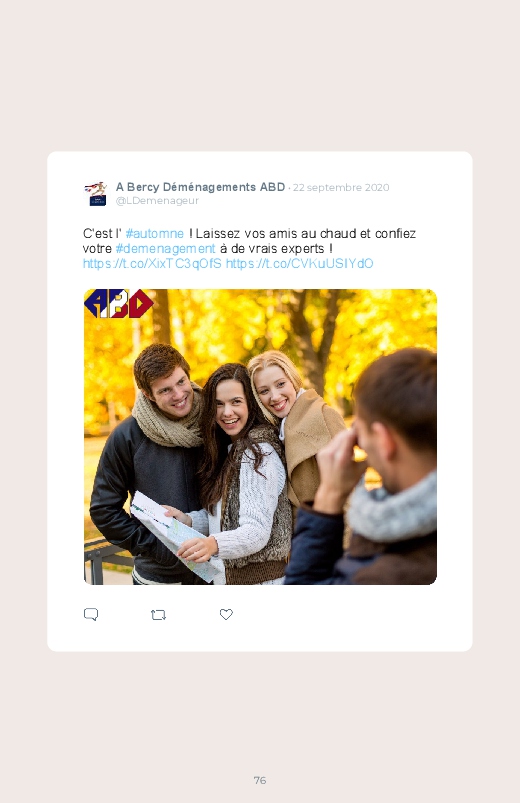The height and width of the screenshot is (803, 520).
Task: Like the tweet with the heart icon
Action: point(226,614)
